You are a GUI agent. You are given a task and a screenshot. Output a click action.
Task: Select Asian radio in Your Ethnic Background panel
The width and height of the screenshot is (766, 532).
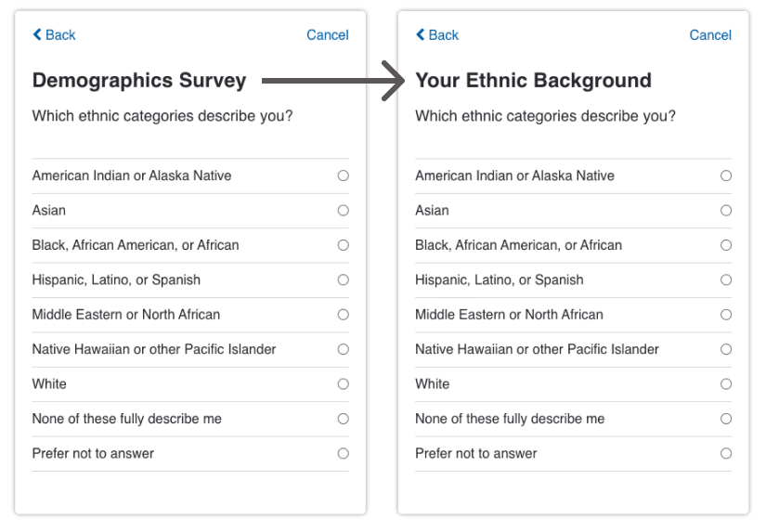[x=726, y=211]
